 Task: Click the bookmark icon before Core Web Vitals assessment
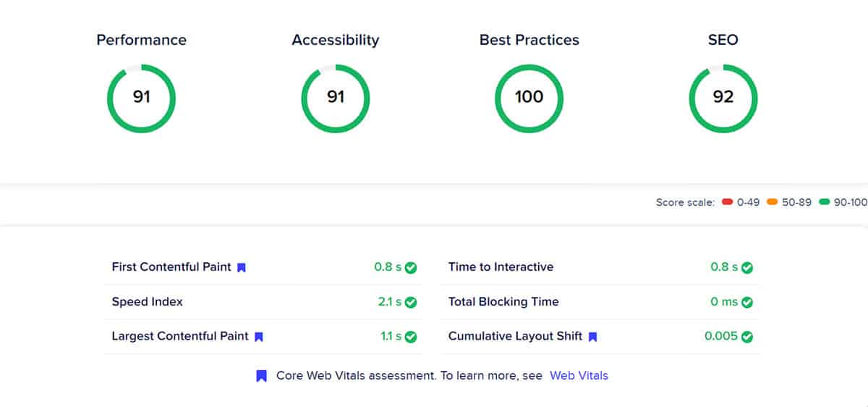(x=262, y=376)
